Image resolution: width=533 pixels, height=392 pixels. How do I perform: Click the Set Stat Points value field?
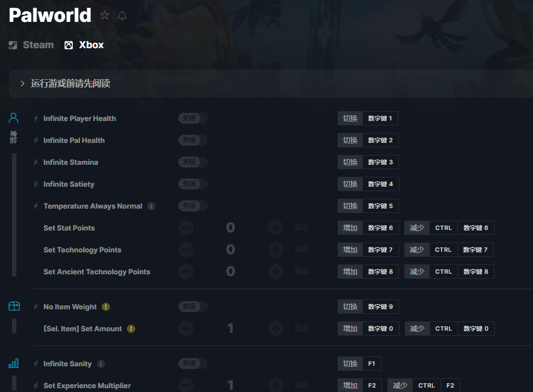[231, 228]
